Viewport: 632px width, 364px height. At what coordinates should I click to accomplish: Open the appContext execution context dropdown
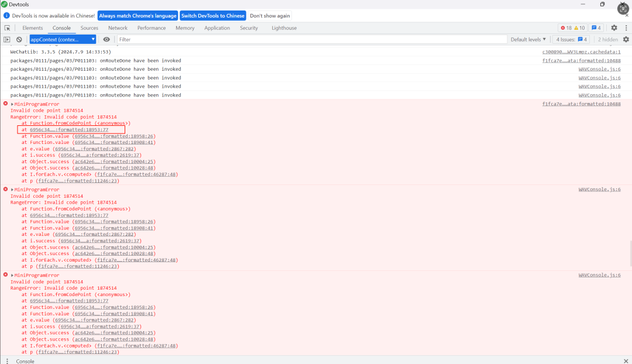(63, 40)
